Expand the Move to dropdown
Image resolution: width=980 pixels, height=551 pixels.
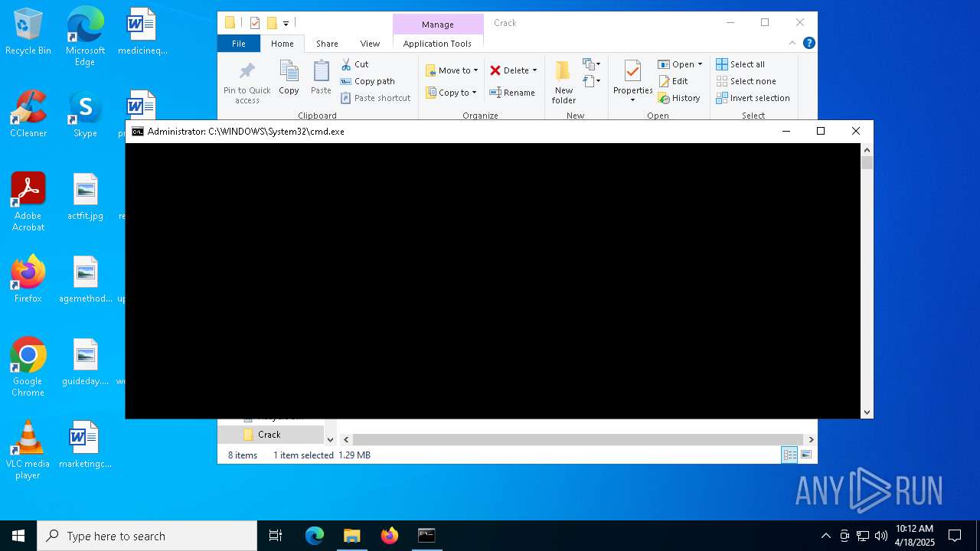point(475,70)
